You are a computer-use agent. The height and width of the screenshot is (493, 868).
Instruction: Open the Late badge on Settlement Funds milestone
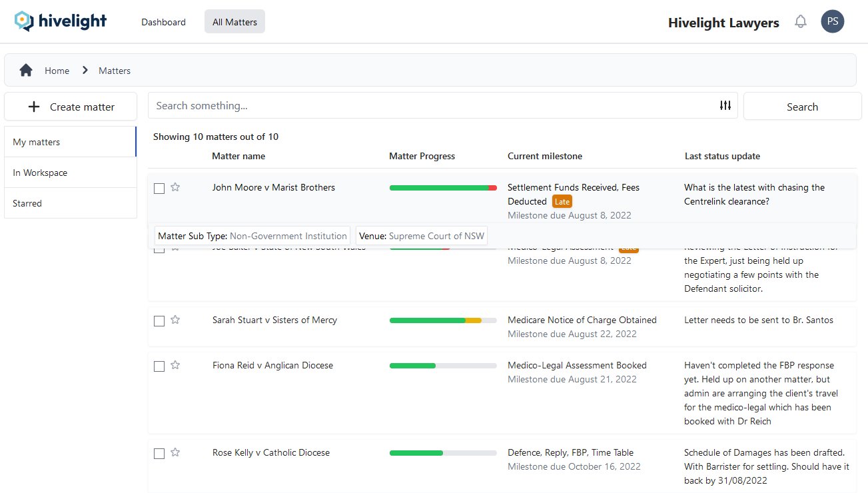[562, 201]
